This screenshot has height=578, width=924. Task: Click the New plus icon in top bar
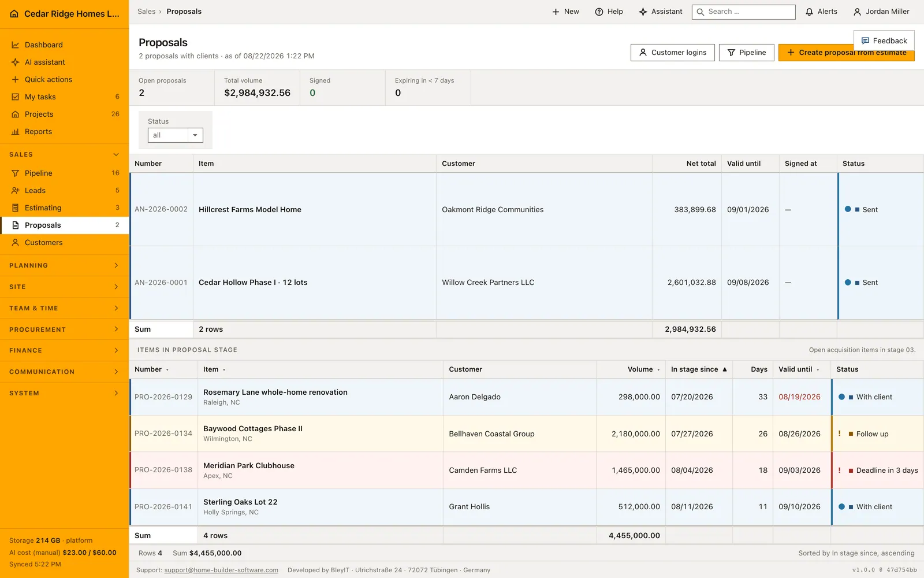(556, 12)
